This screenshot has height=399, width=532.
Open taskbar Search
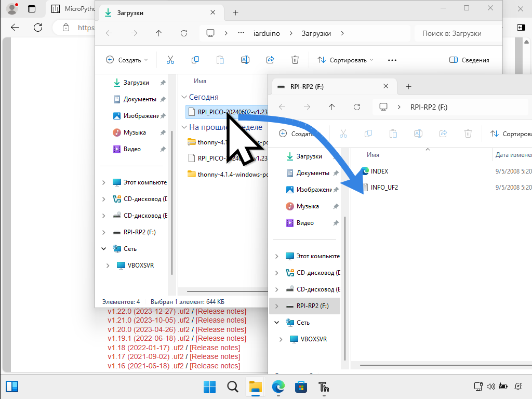232,387
